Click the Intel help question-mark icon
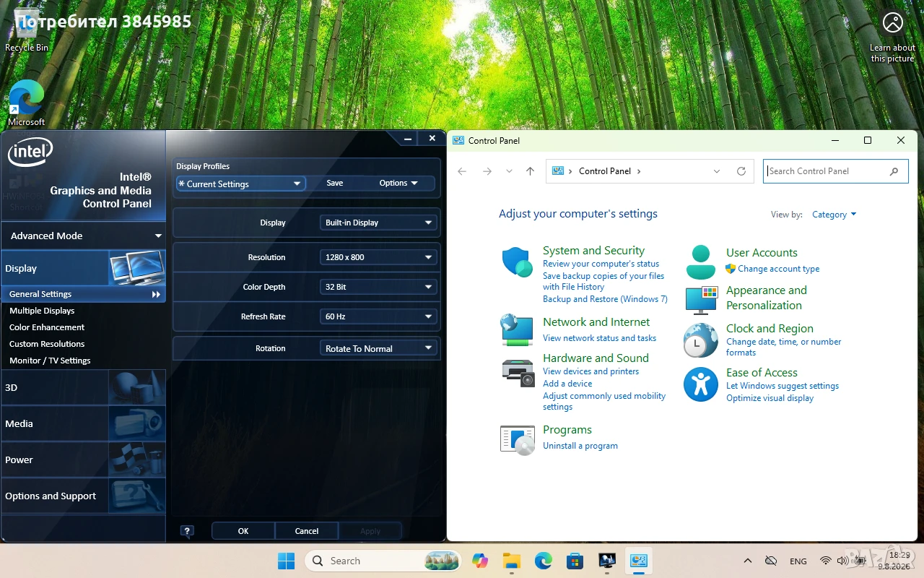924x578 pixels. tap(187, 531)
